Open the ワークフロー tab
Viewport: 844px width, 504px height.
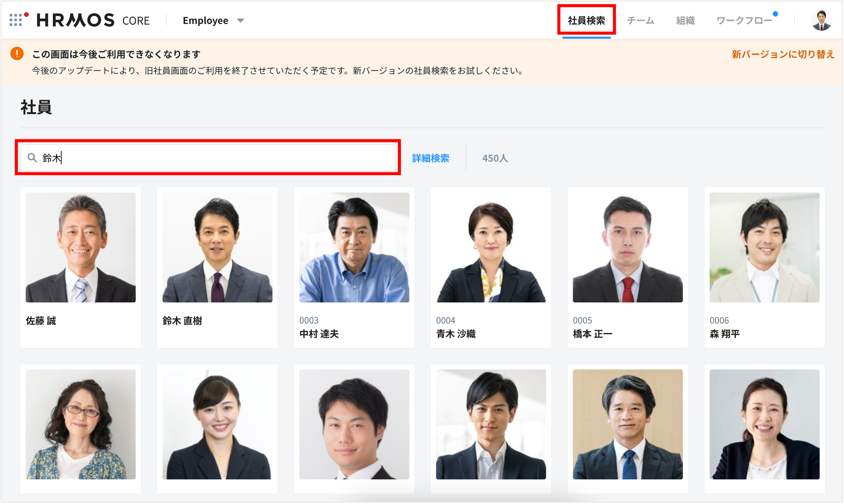point(744,20)
